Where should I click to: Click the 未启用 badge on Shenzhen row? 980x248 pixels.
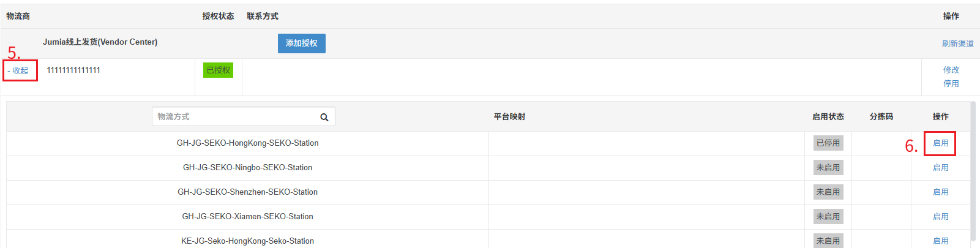[x=828, y=192]
